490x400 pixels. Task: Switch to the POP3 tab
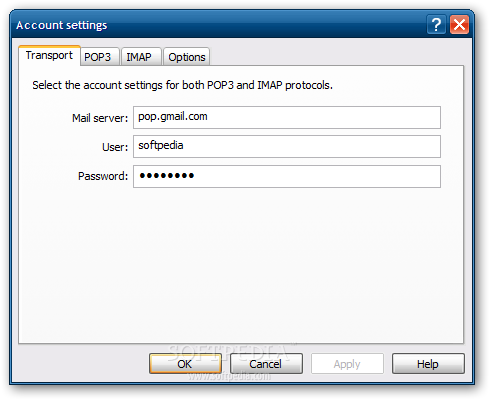[99, 57]
